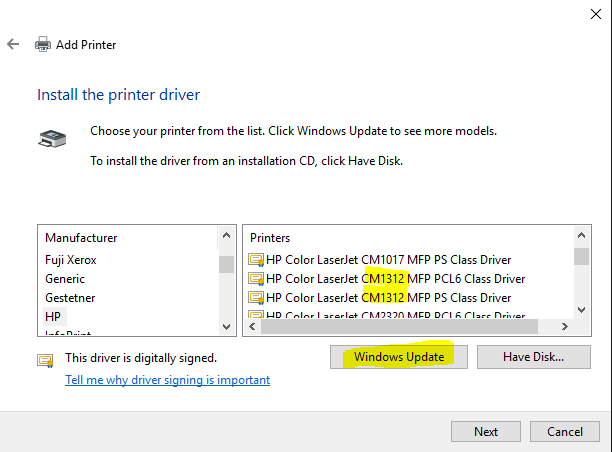Select Fuji Xerox manufacturer
Screen dimensions: 612x452
coord(72,260)
